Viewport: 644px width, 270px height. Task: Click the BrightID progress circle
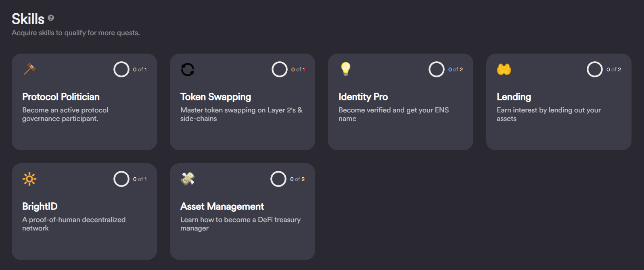pos(121,179)
